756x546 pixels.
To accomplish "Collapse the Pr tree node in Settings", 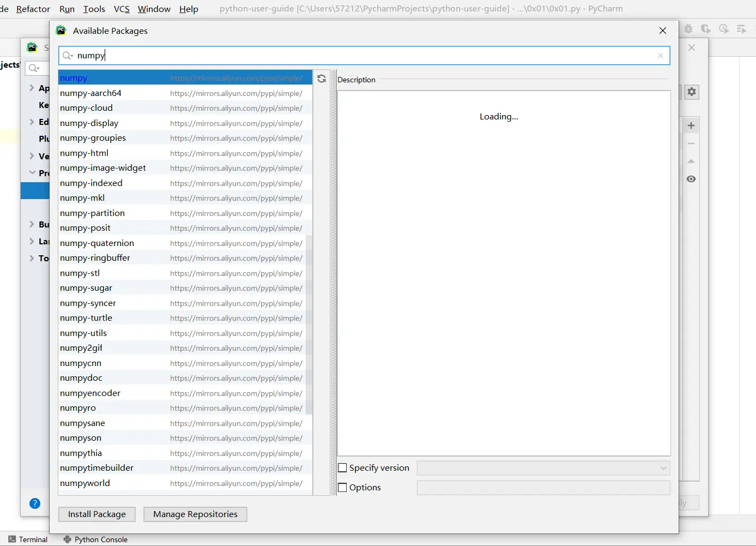I will (32, 173).
